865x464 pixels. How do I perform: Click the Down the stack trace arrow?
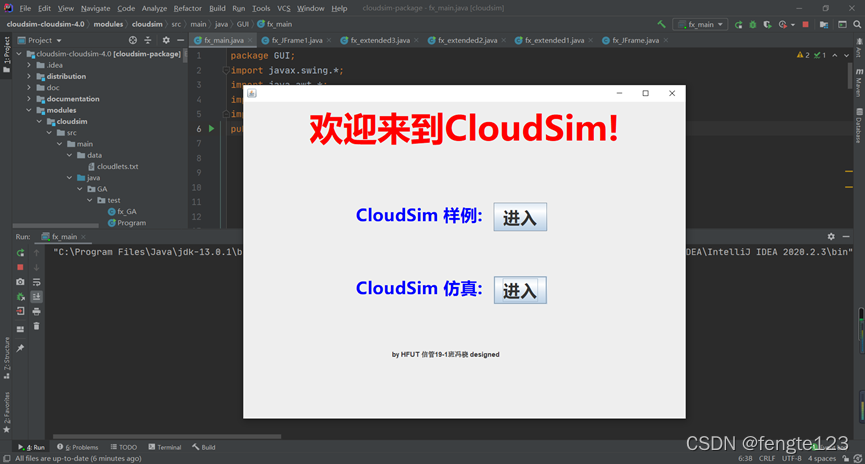coord(36,267)
